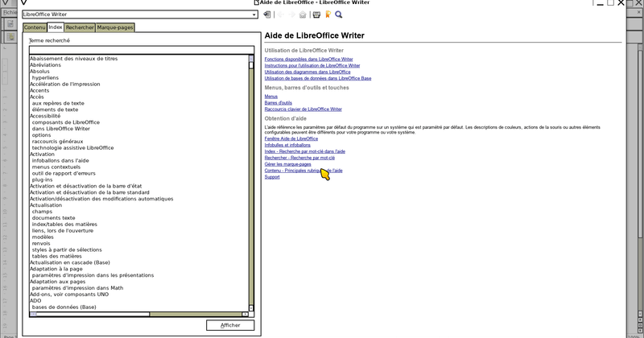Select the Index tab

[x=55, y=27]
